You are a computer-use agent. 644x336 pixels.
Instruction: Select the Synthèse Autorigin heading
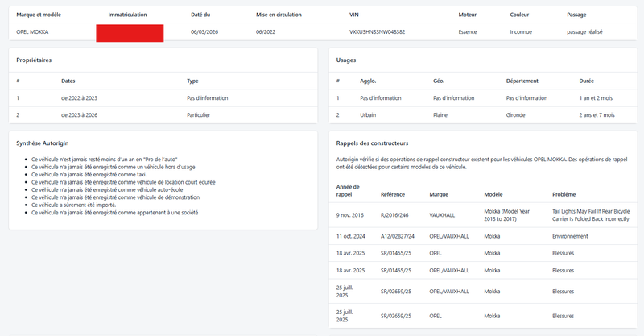pyautogui.click(x=43, y=143)
